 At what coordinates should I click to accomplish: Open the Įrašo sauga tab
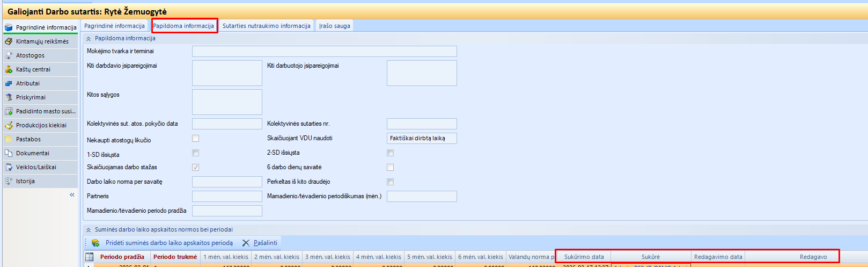pos(334,26)
